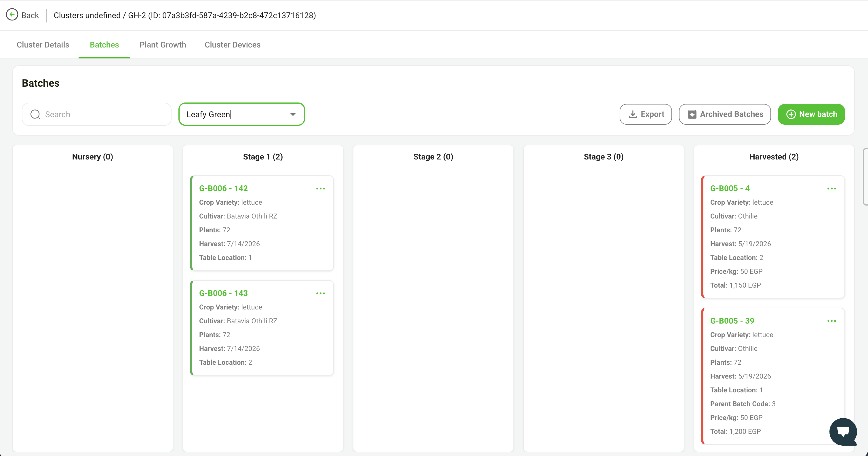Viewport: 868px width, 456px height.
Task: Click Table Location: 2 in G-B006 - 143
Action: 226,362
